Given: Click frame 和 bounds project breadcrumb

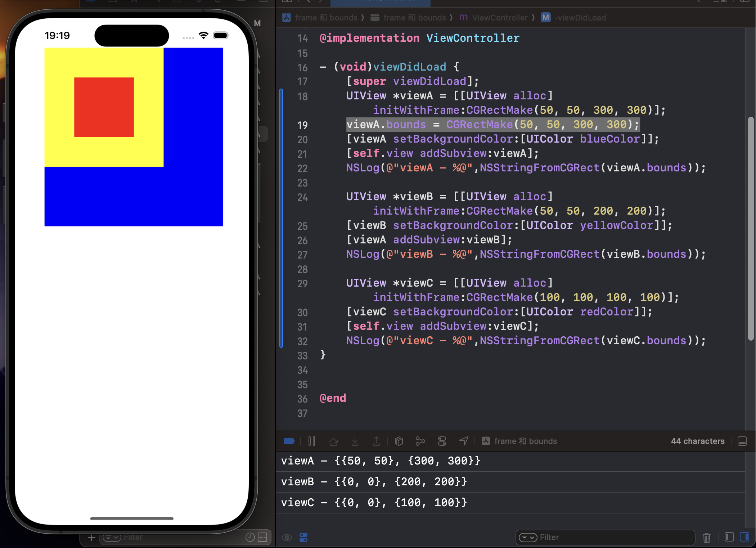Looking at the screenshot, I should pos(320,18).
